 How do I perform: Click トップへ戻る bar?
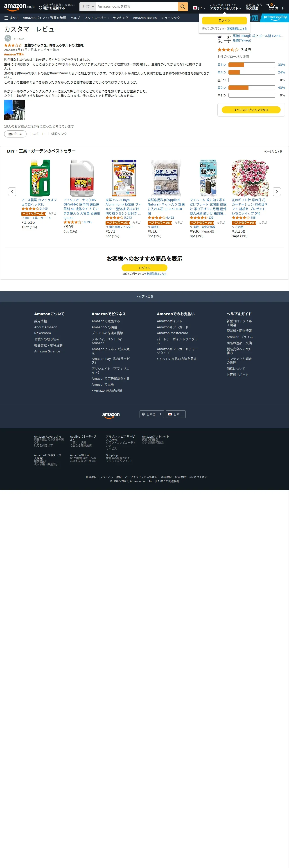coord(144,297)
